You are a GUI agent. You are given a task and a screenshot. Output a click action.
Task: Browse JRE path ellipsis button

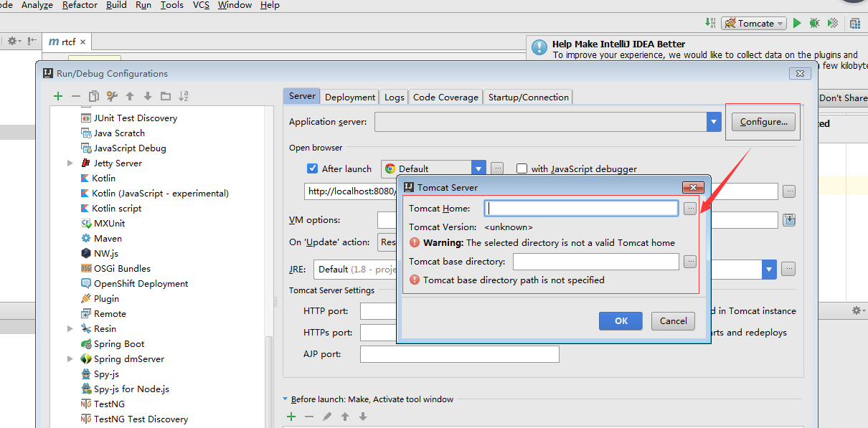coord(788,270)
